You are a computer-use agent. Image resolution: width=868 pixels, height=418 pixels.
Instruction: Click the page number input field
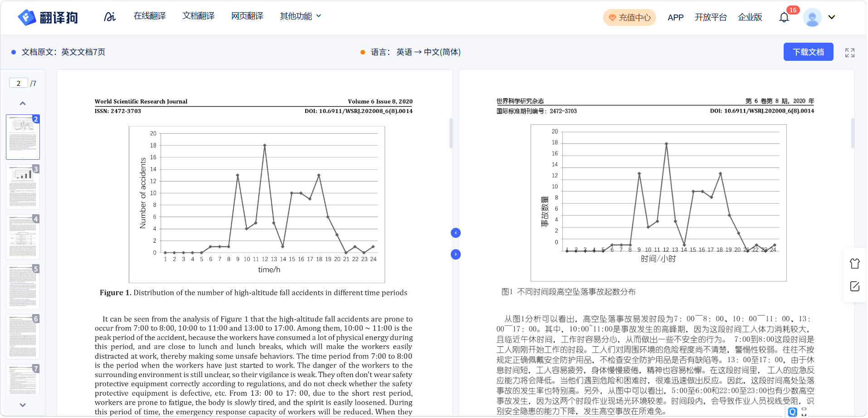(x=19, y=83)
